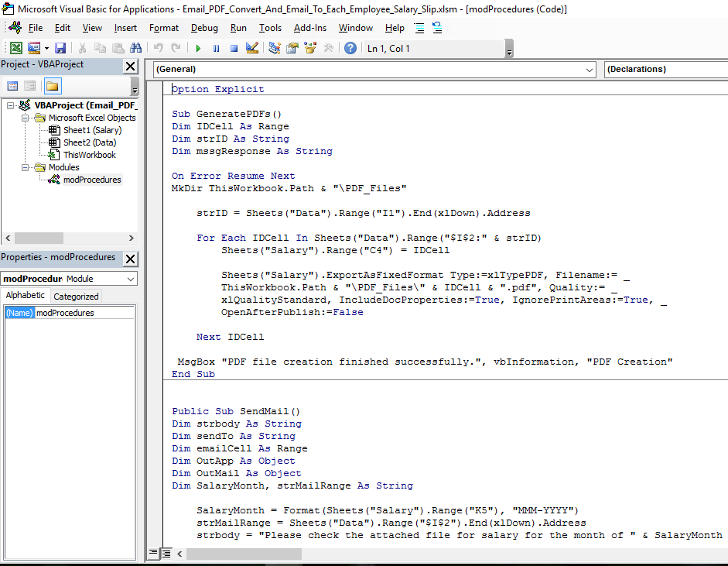Open Find with the binoculars icon
This screenshot has height=566, width=728.
136,48
